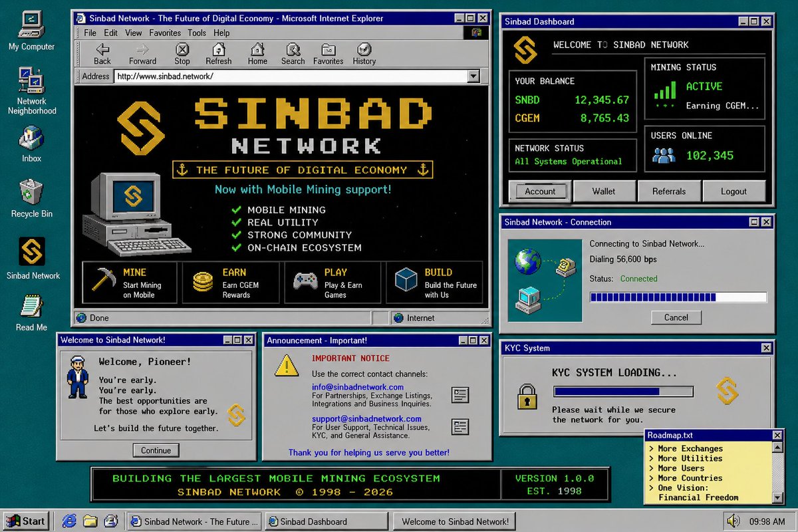
Task: Click the globe-and-phone connection graphic
Action: 545,280
